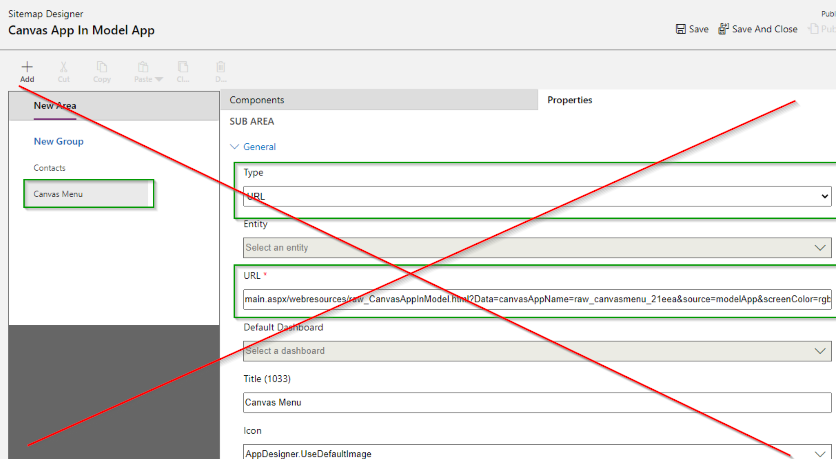Open the Entity dropdown
This screenshot has width=836, height=459.
click(537, 247)
